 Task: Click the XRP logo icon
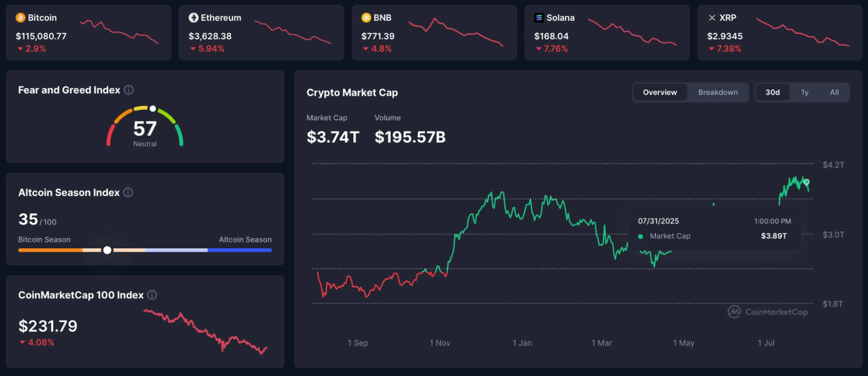pyautogui.click(x=712, y=18)
